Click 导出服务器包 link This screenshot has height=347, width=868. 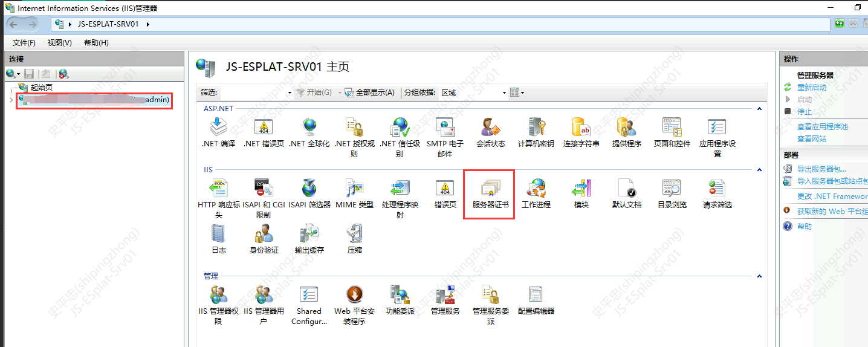pos(822,169)
